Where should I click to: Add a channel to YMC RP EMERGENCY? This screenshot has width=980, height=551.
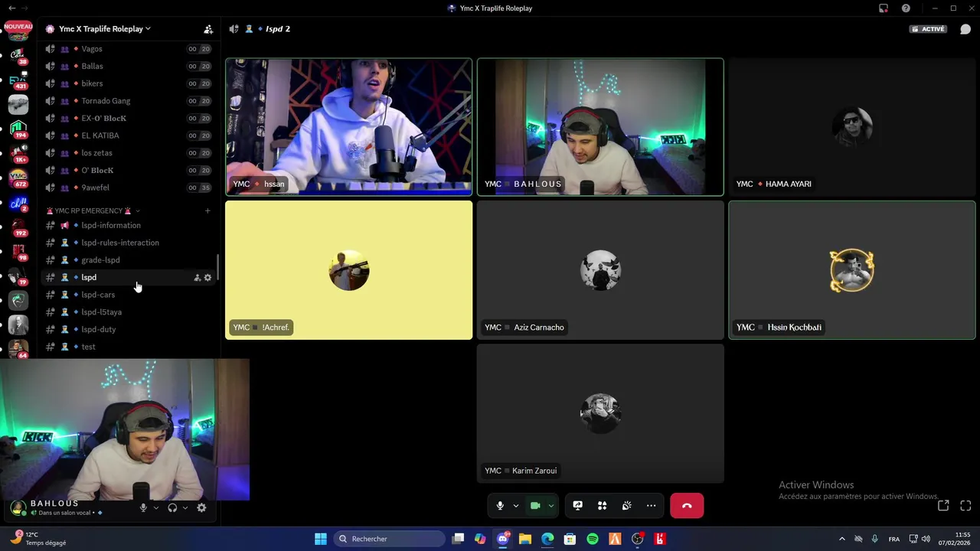pyautogui.click(x=207, y=210)
